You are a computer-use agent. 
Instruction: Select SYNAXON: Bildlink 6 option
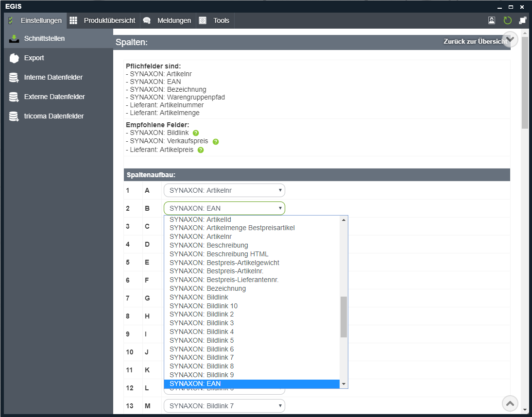coord(252,349)
